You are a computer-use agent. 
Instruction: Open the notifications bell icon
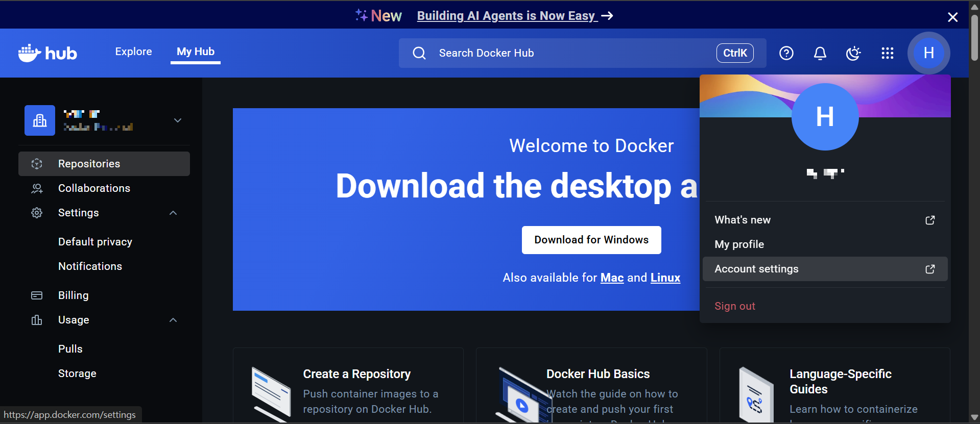click(x=820, y=53)
